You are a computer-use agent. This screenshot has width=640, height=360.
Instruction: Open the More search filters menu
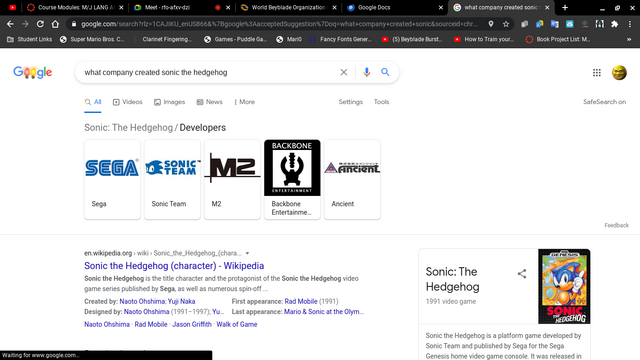[x=244, y=102]
